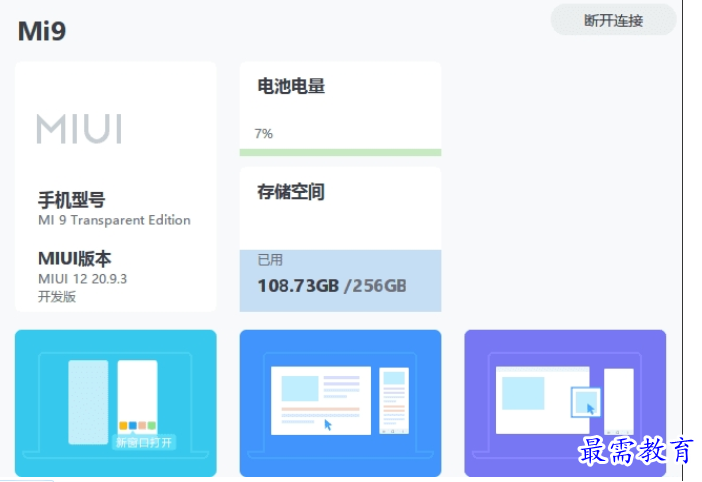Click the 存储空间 heading

(291, 192)
